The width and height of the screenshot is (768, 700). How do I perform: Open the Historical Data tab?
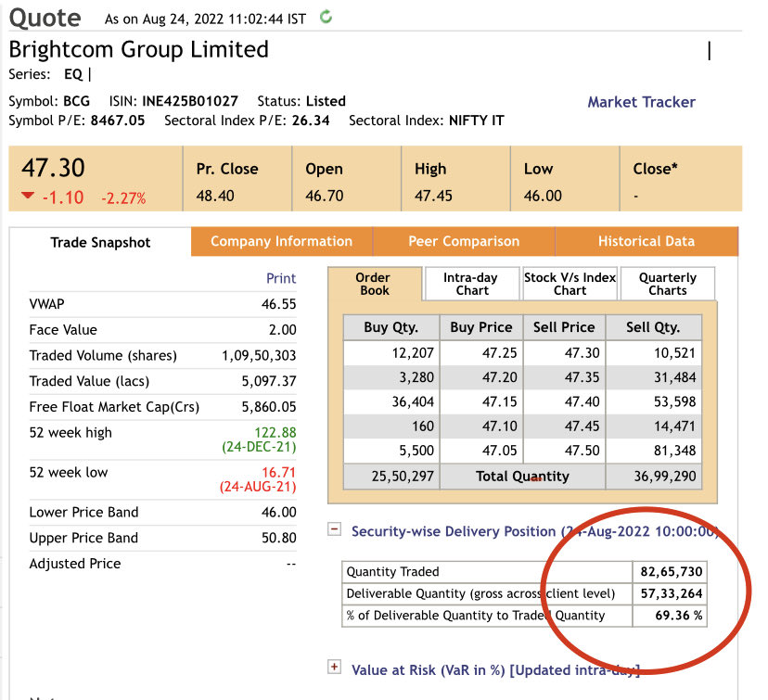click(646, 241)
